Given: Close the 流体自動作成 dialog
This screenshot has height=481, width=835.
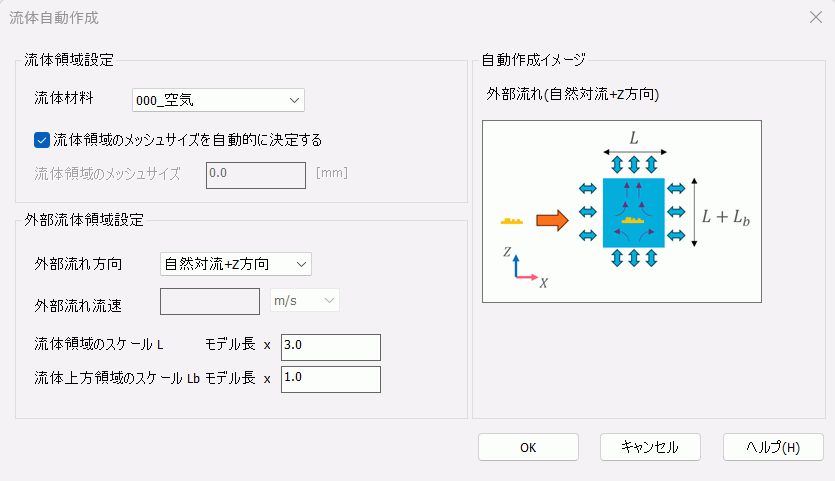Looking at the screenshot, I should click(815, 17).
